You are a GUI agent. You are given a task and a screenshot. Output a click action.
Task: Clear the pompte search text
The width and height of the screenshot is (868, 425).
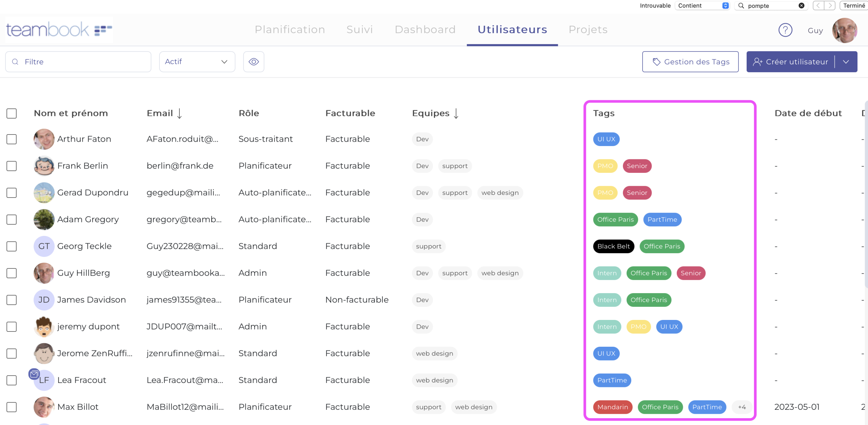(801, 5)
